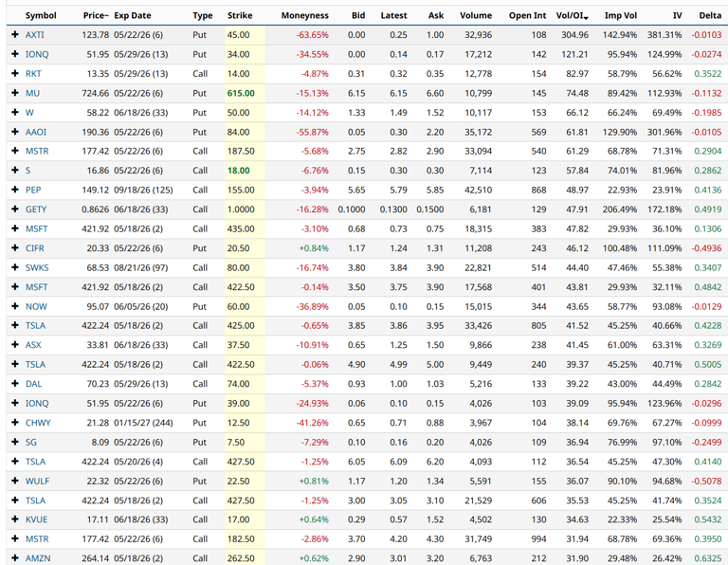Open the DAL symbol link
This screenshot has width=728, height=565.
click(x=33, y=384)
